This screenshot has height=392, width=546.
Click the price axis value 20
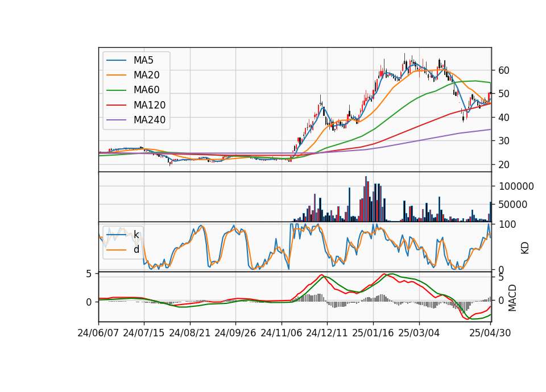coord(504,165)
